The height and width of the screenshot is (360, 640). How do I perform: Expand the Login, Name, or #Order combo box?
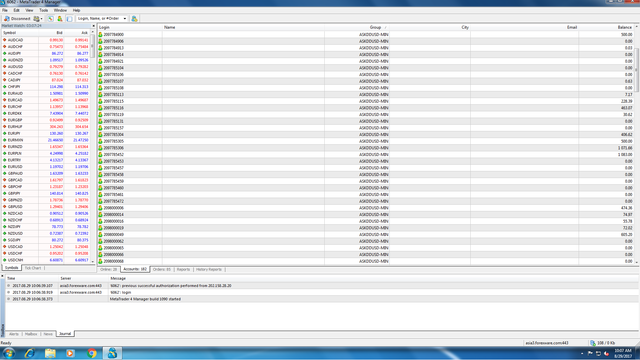(124, 18)
